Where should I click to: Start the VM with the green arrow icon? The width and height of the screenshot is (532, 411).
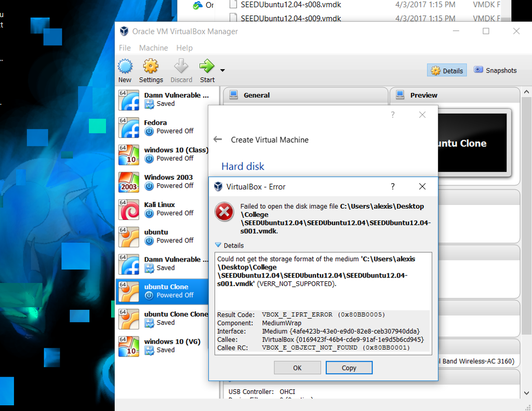pyautogui.click(x=207, y=66)
